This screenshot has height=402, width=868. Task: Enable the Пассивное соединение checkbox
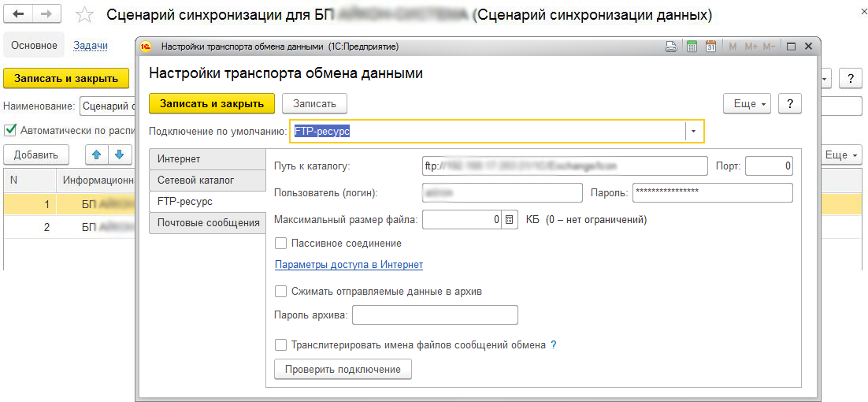point(280,244)
